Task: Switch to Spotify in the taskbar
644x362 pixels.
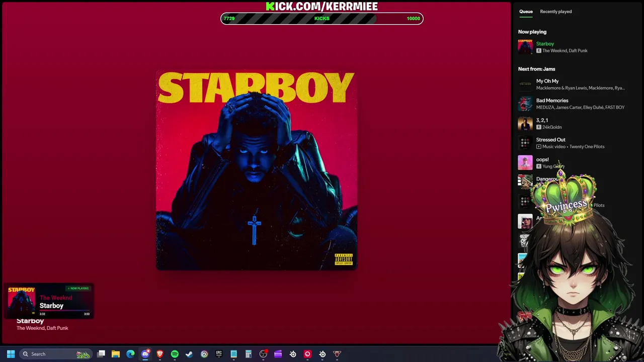Action: 175,354
